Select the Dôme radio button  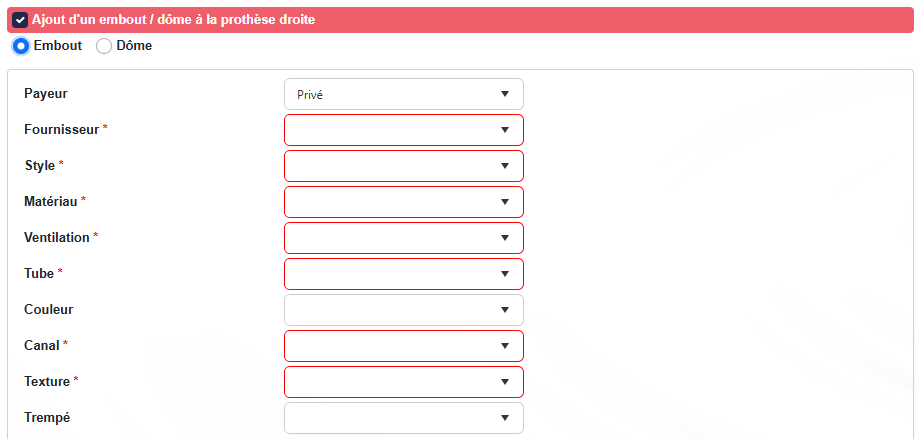coord(104,46)
